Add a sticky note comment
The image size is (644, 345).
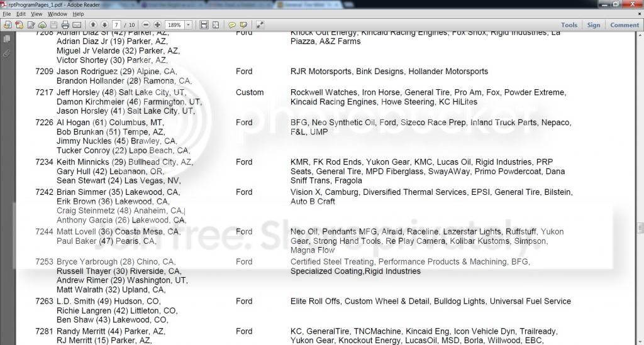(231, 25)
